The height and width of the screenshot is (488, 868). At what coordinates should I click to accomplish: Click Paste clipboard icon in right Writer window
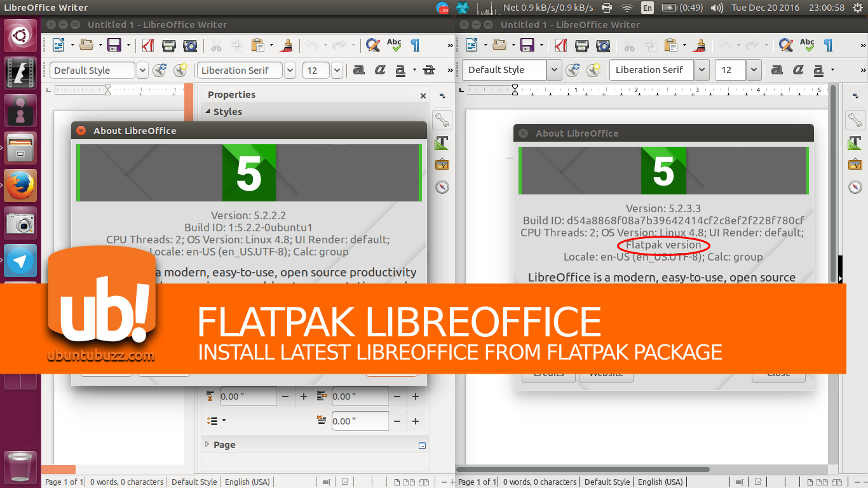(671, 45)
